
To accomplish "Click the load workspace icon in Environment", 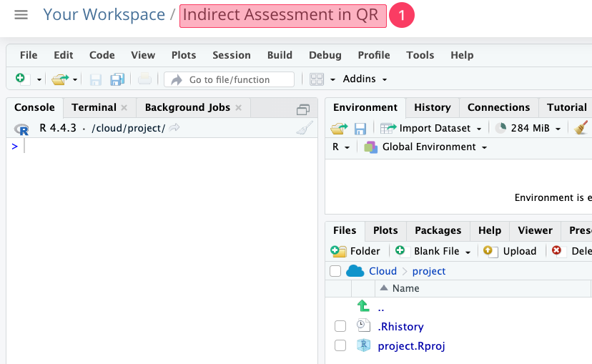I will [338, 128].
